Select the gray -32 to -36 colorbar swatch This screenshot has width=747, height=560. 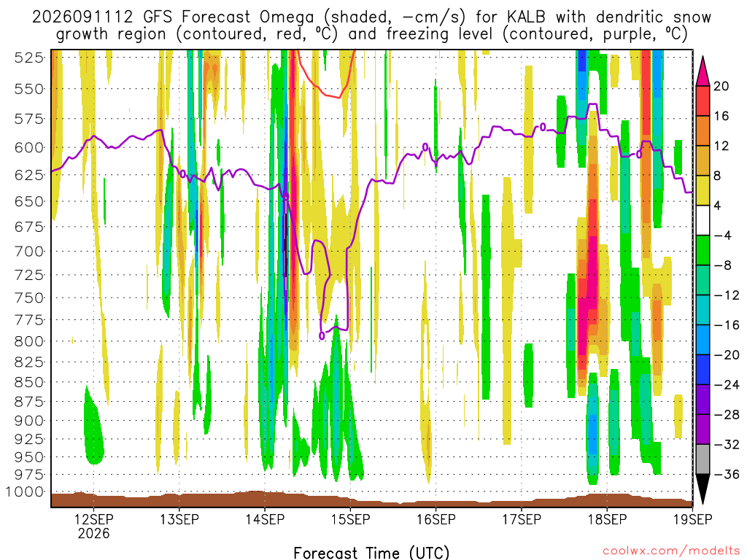click(x=703, y=459)
